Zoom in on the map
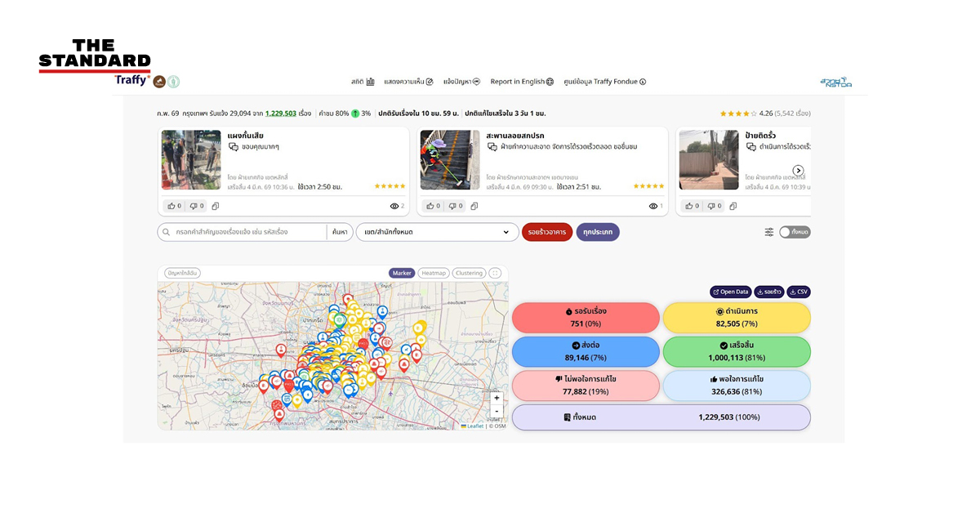Image resolution: width=980 pixels, height=513 pixels. 497,398
